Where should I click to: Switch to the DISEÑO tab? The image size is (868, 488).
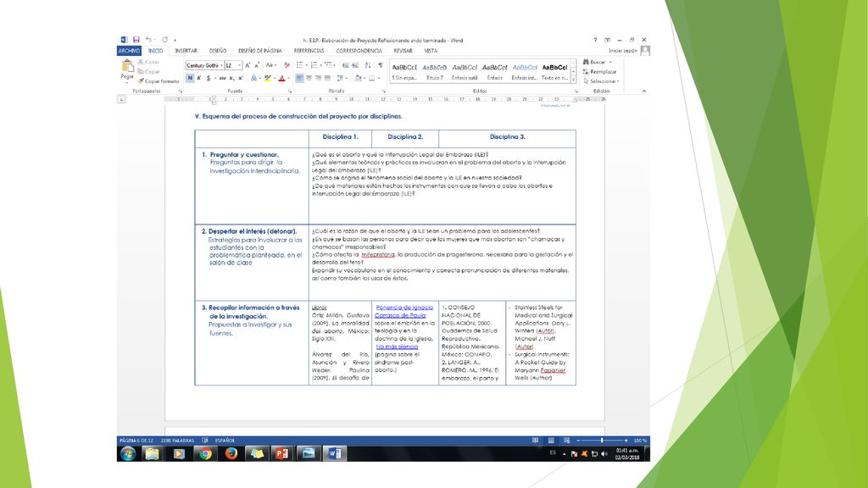[218, 51]
